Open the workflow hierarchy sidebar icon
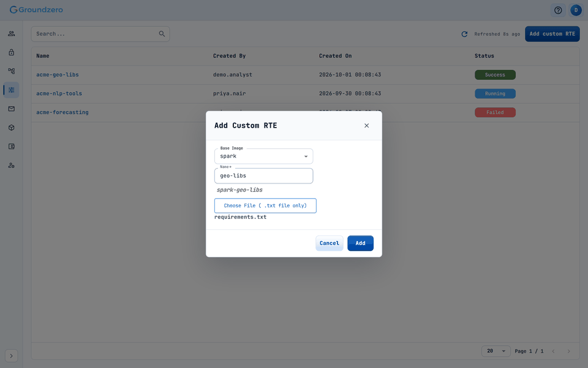Screen dimensions: 588x368 tap(11, 71)
